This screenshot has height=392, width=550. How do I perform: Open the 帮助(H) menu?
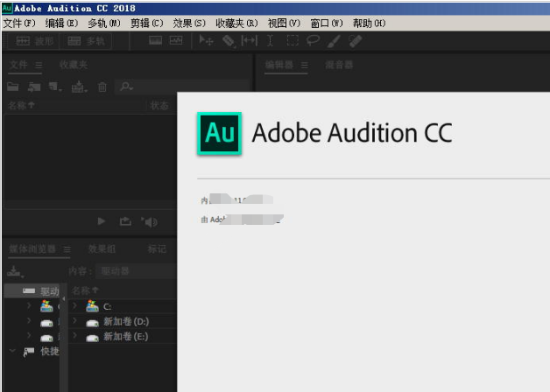[369, 23]
